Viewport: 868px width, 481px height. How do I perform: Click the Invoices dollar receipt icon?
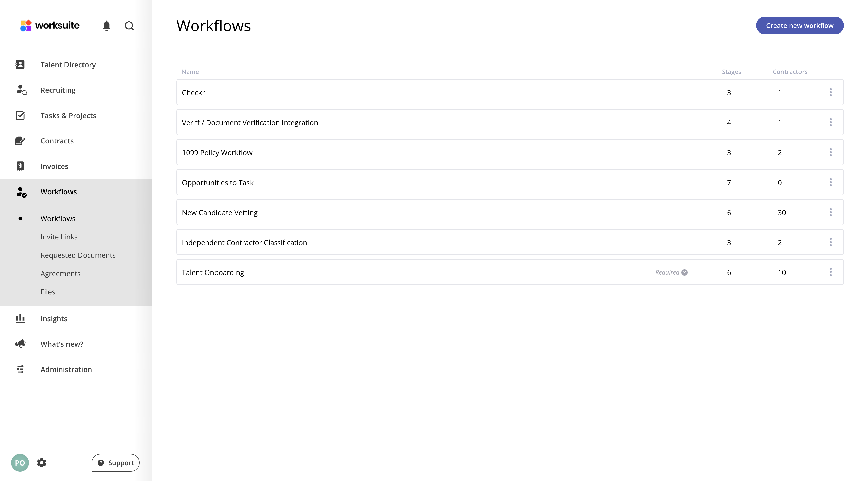tap(20, 166)
